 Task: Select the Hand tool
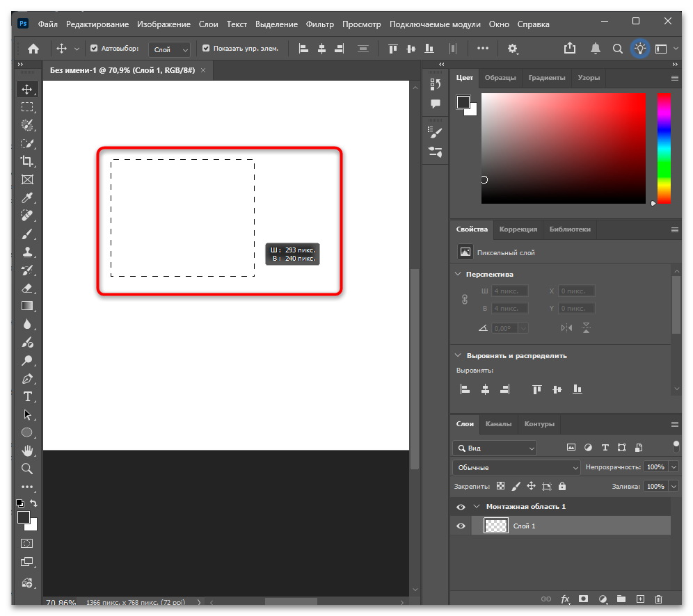tap(27, 451)
